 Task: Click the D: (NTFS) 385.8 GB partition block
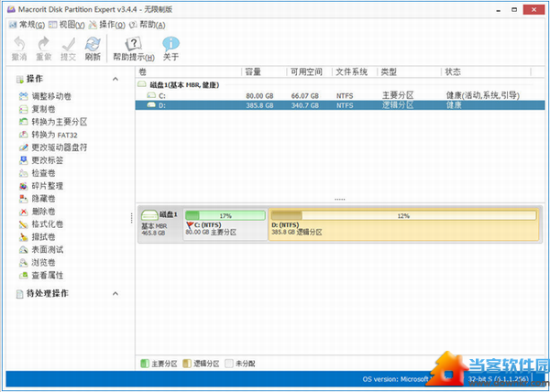[x=403, y=224]
